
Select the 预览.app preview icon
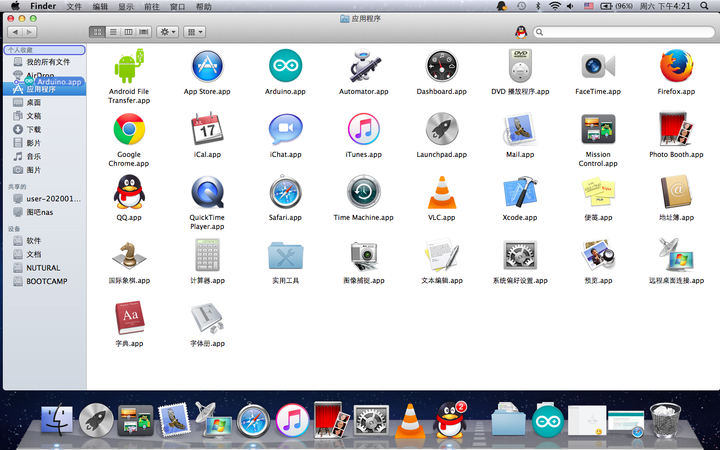pyautogui.click(x=598, y=255)
